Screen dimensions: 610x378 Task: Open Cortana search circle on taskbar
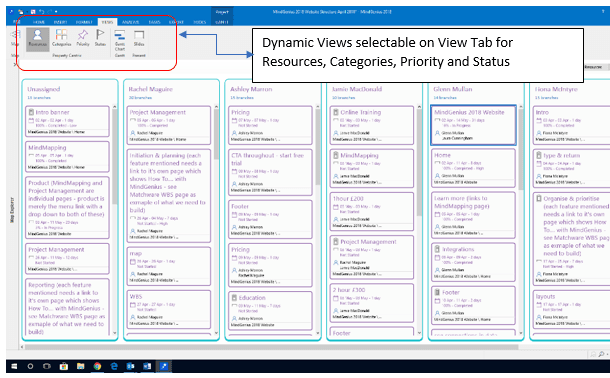[30, 366]
